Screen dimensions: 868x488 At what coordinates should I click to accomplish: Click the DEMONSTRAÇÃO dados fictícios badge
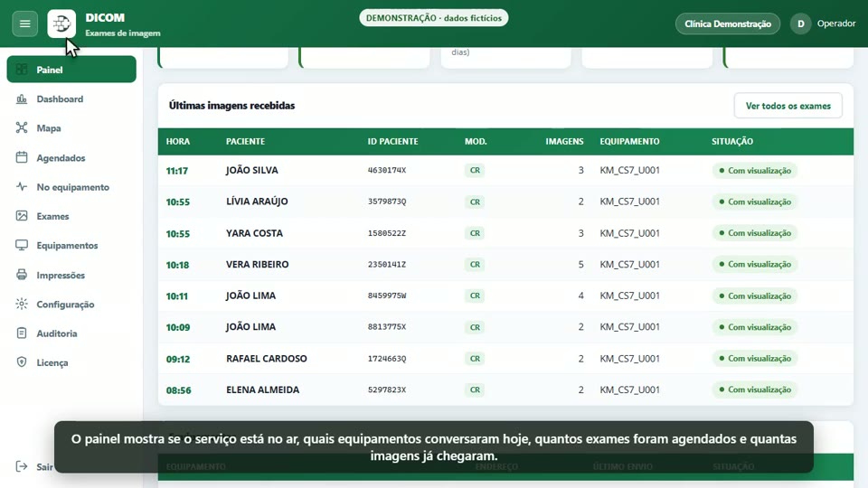click(x=433, y=18)
